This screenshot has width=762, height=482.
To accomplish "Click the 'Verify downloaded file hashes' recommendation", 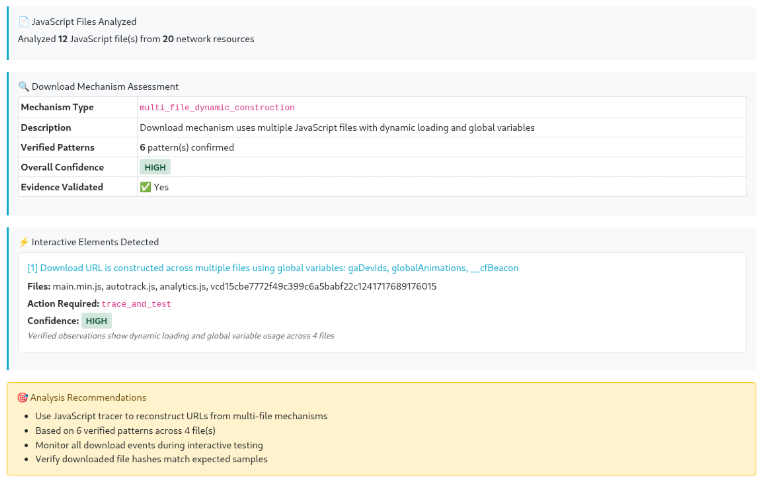I will coord(149,459).
